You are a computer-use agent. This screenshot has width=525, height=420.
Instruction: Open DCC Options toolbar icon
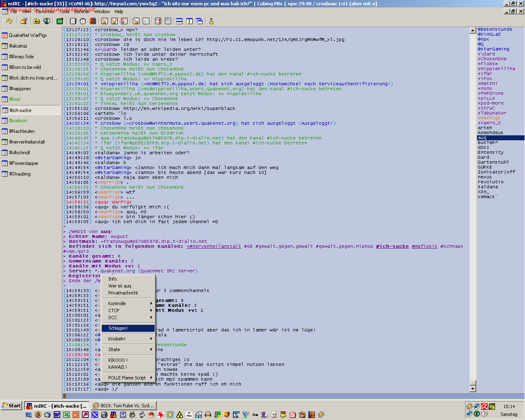124,21
